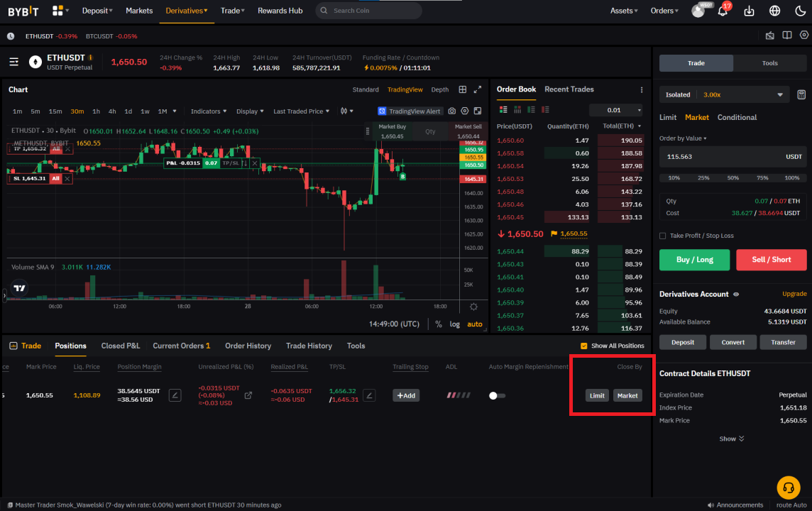Expand Indicators dropdown

(x=208, y=111)
